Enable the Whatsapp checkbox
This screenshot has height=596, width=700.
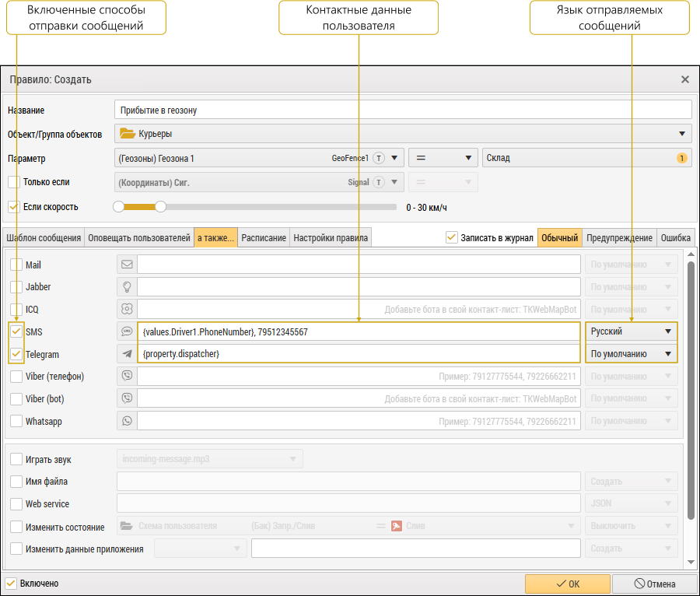point(16,421)
